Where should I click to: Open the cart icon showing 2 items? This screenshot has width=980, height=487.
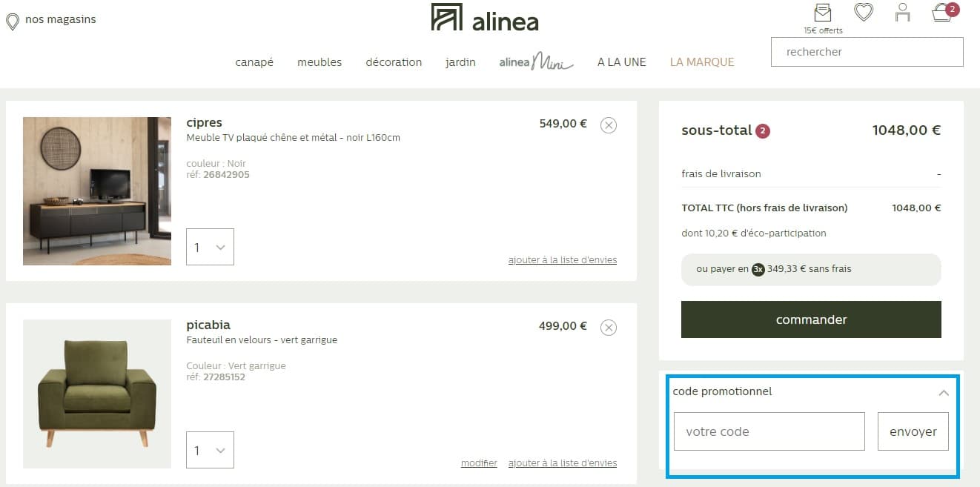click(941, 14)
